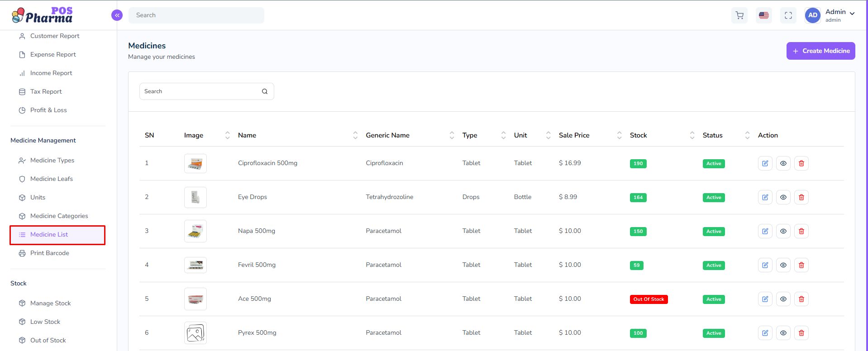Image resolution: width=868 pixels, height=351 pixels.
Task: Delete the Eye Drops medicine
Action: pos(801,197)
